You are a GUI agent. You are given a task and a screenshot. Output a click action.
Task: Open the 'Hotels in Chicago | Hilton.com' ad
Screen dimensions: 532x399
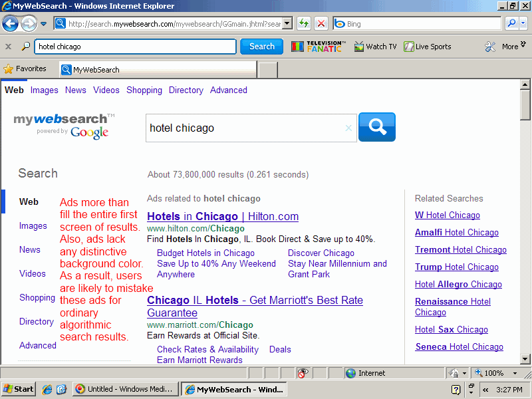coord(223,217)
